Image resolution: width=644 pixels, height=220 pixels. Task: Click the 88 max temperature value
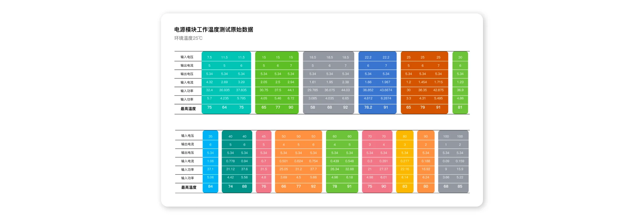coord(245,187)
